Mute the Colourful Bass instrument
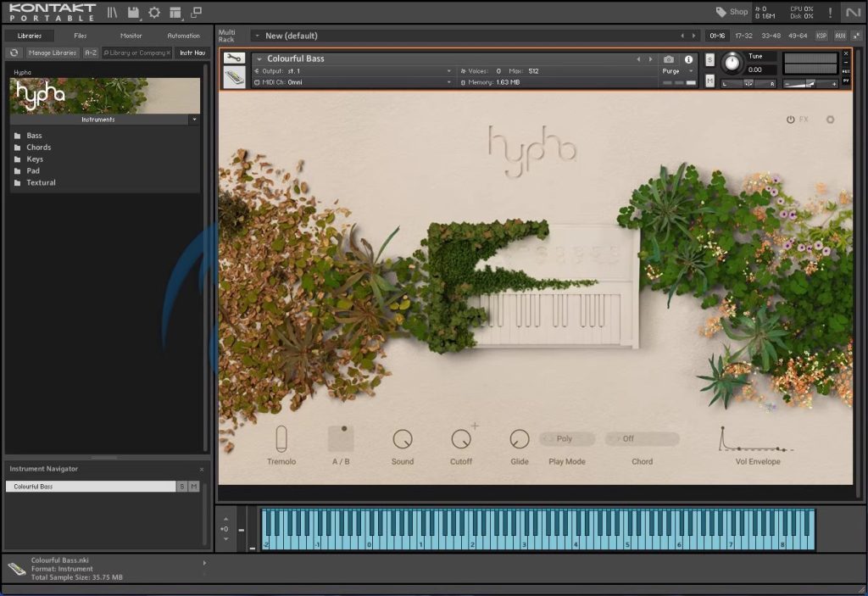The width and height of the screenshot is (868, 596). tap(709, 80)
